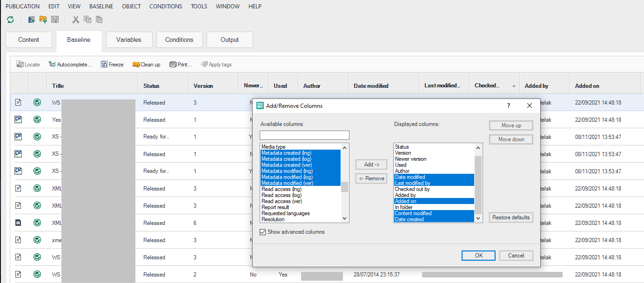This screenshot has width=644, height=283.
Task: Confirm dialog with OK button
Action: [479, 256]
